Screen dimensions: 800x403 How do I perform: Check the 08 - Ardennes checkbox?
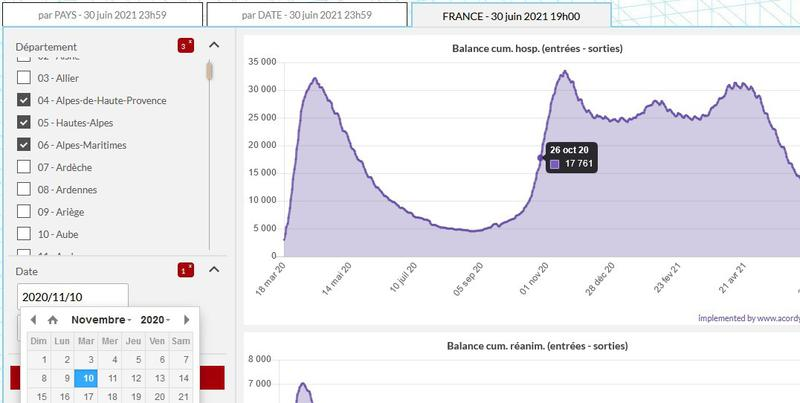(x=24, y=189)
